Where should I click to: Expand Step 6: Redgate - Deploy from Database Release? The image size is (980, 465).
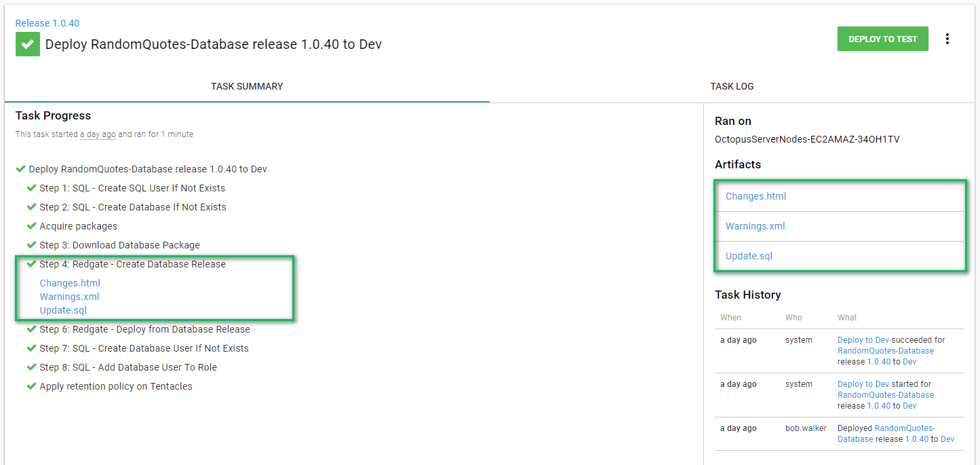(x=144, y=329)
